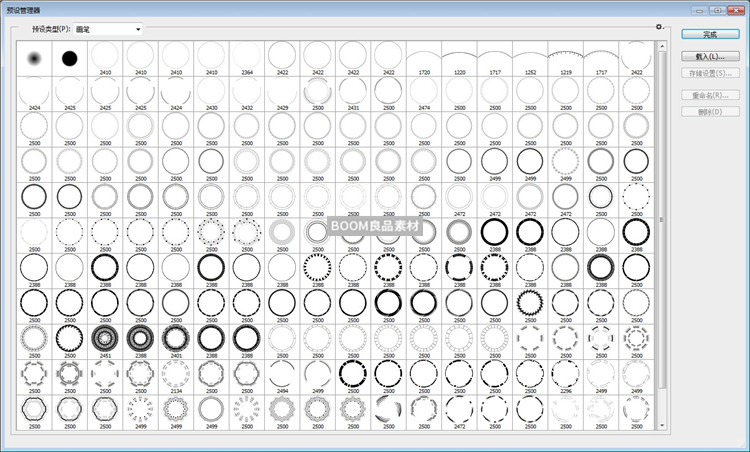Select the arc brush labeled 1220
Viewport: 750px width, 452px height.
tap(459, 58)
